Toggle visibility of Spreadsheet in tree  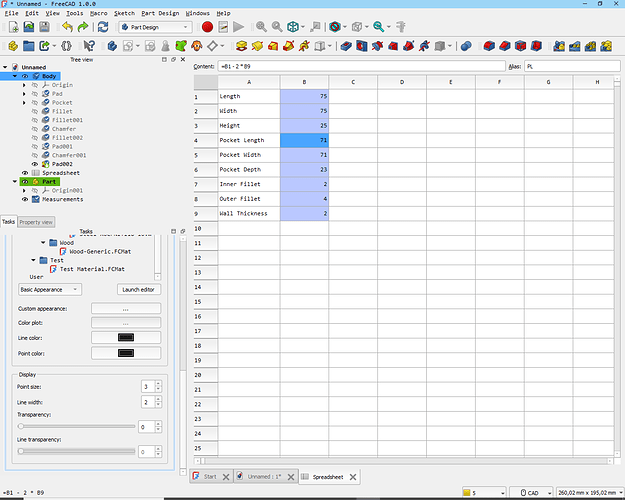[x=25, y=173]
